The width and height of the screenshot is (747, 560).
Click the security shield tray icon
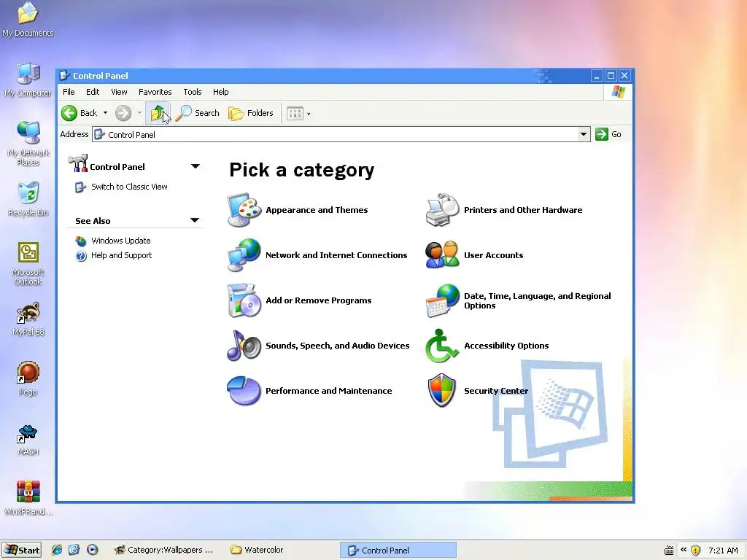(695, 551)
